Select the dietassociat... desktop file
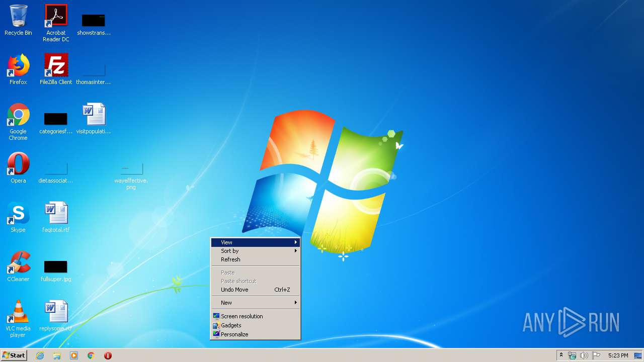Screen dimensions: 644x362 click(56, 172)
